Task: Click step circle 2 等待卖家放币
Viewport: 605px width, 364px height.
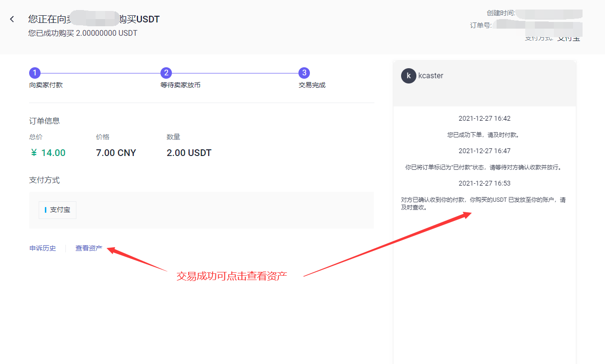Action: point(166,73)
